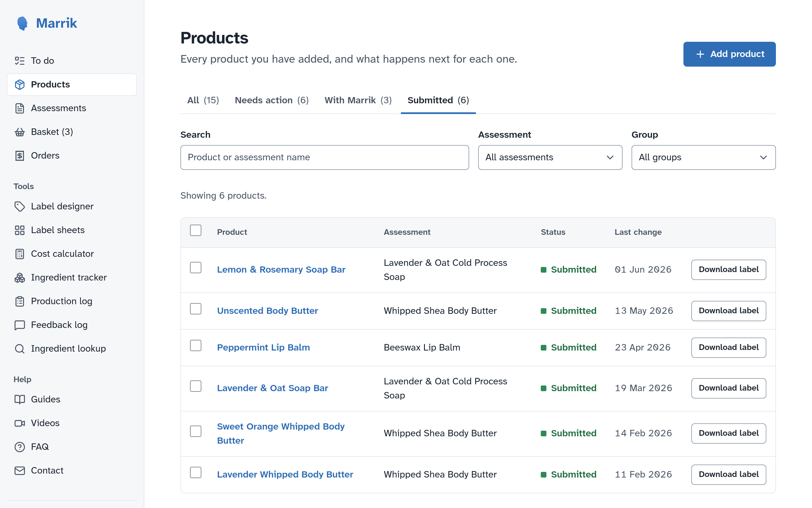812x508 pixels.
Task: Click the Orders receipt icon
Action: pos(20,156)
